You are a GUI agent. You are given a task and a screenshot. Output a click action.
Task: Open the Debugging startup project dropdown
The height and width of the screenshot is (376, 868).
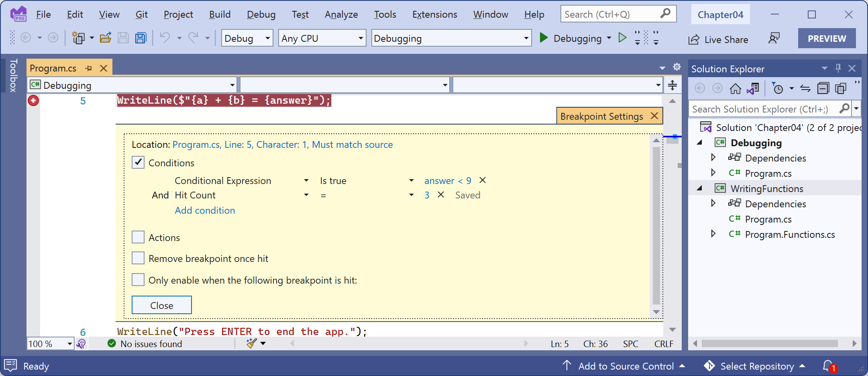click(451, 38)
